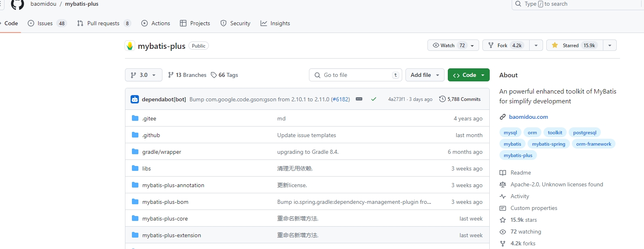Viewport: 644px width, 249px height.
Task: Select the mysql topic tag
Action: pos(510,133)
